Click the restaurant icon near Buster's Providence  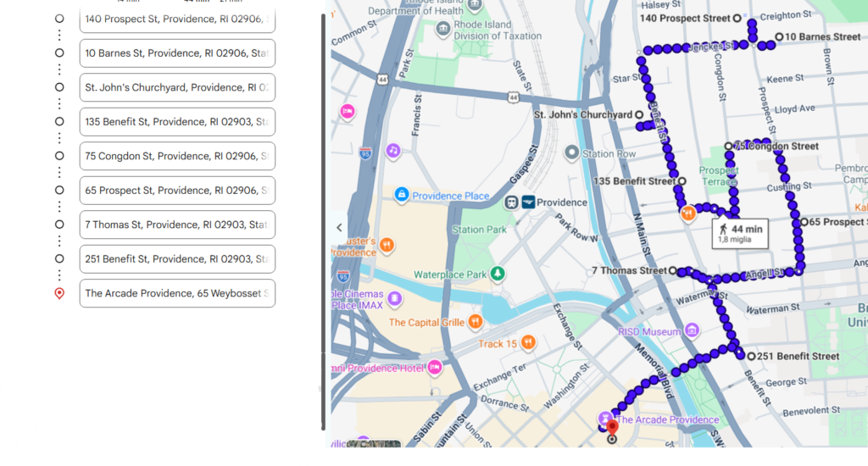(x=387, y=244)
